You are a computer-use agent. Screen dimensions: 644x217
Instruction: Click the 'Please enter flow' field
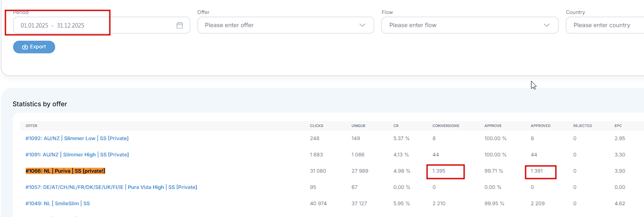pos(470,25)
